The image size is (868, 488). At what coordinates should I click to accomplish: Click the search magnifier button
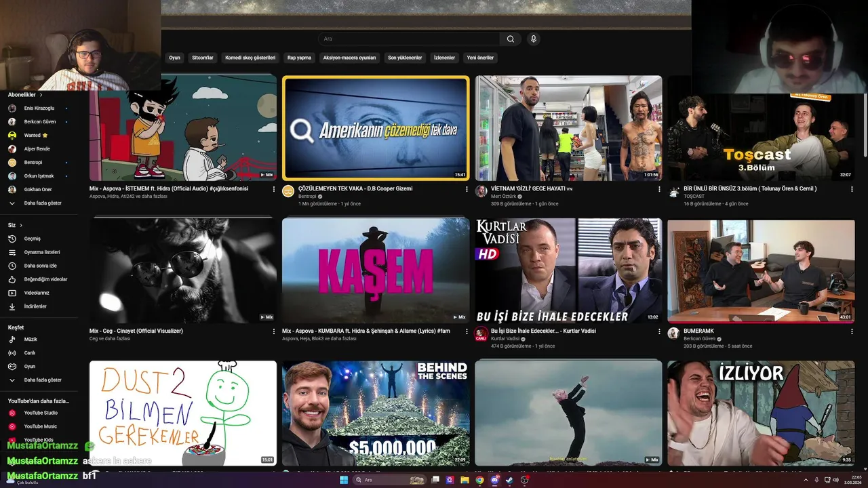pyautogui.click(x=511, y=39)
